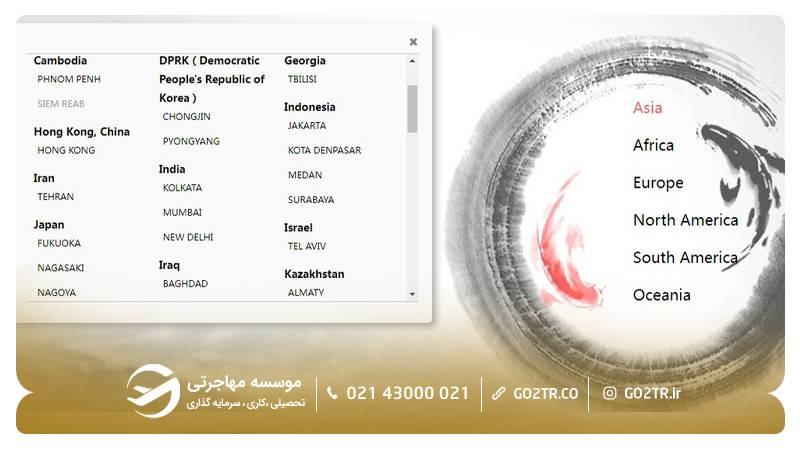Open the PHNOM PENH link
This screenshot has width=800, height=450.
[x=69, y=79]
